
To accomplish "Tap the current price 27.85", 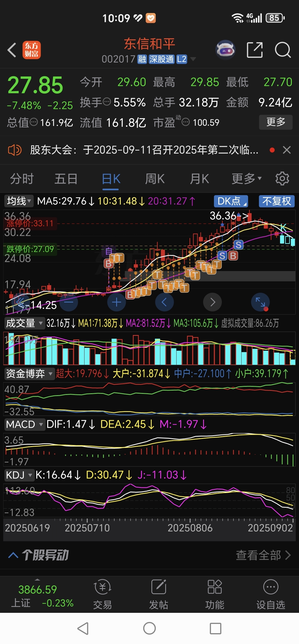I will [x=35, y=85].
